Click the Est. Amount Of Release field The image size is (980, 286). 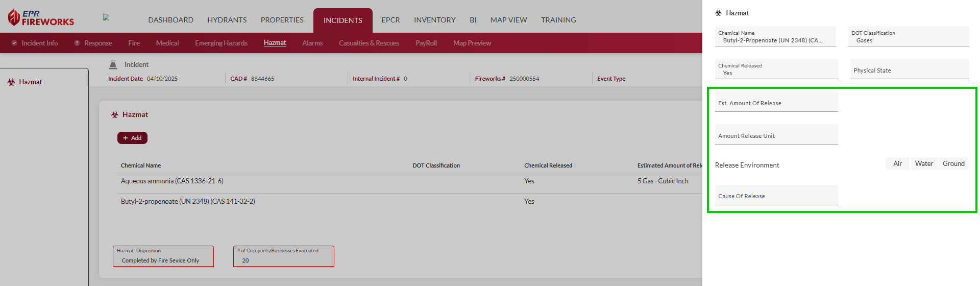(776, 103)
